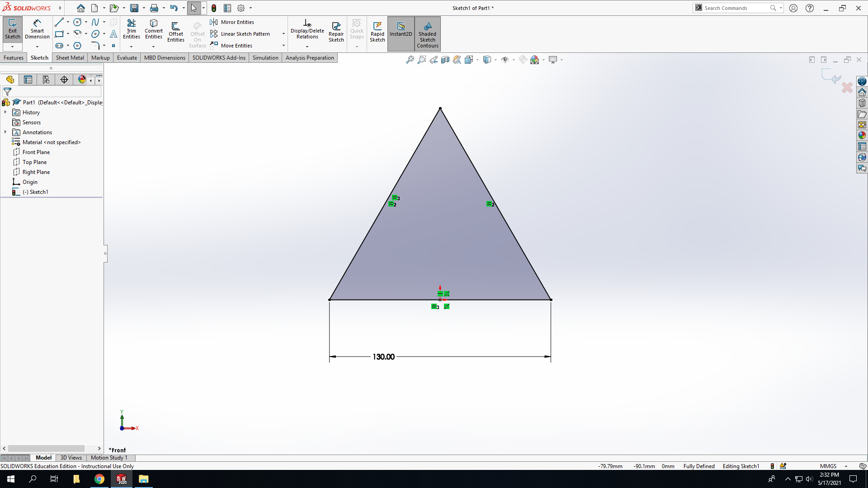
Task: Open File Explorer from the taskbar
Action: (143, 479)
